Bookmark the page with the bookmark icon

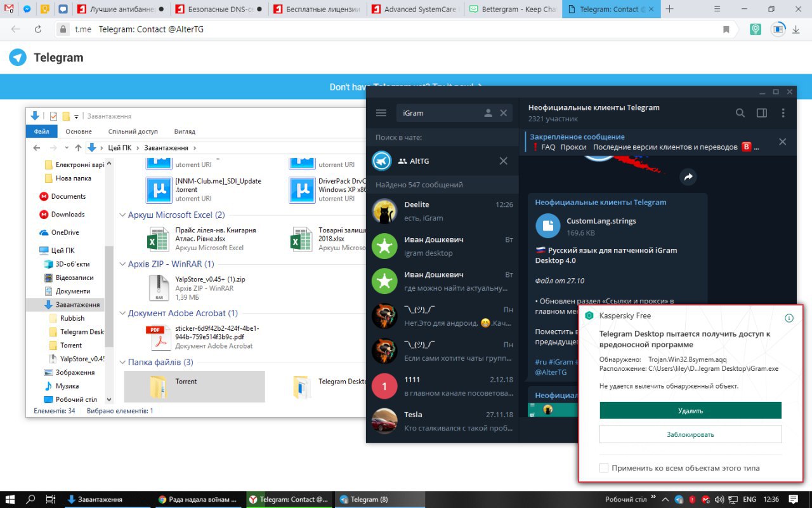click(726, 29)
